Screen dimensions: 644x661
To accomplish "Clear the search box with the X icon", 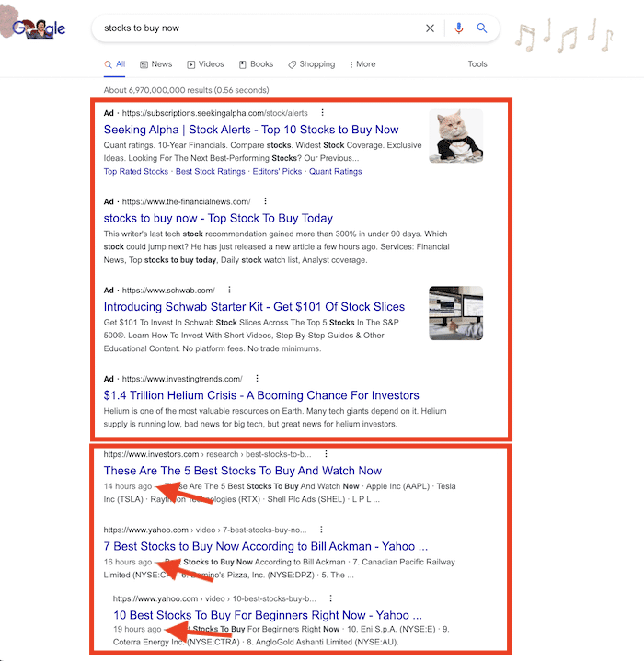I will (430, 28).
